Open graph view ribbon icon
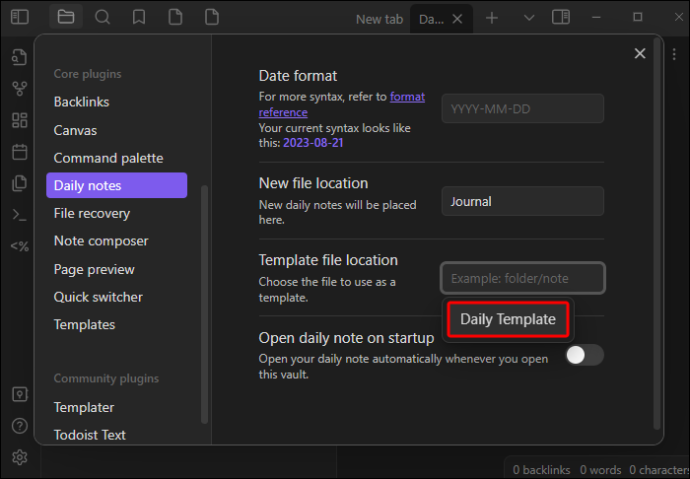690x479 pixels. click(19, 88)
